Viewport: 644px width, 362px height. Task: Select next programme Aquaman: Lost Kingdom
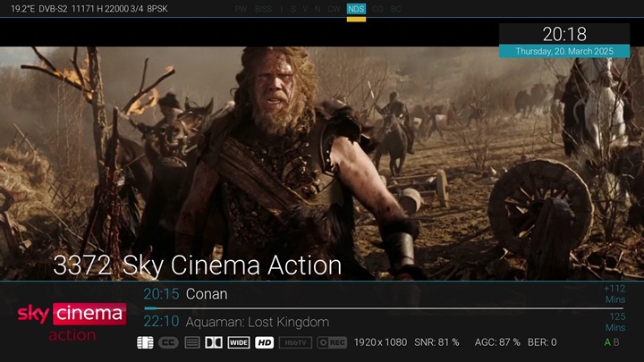[258, 322]
